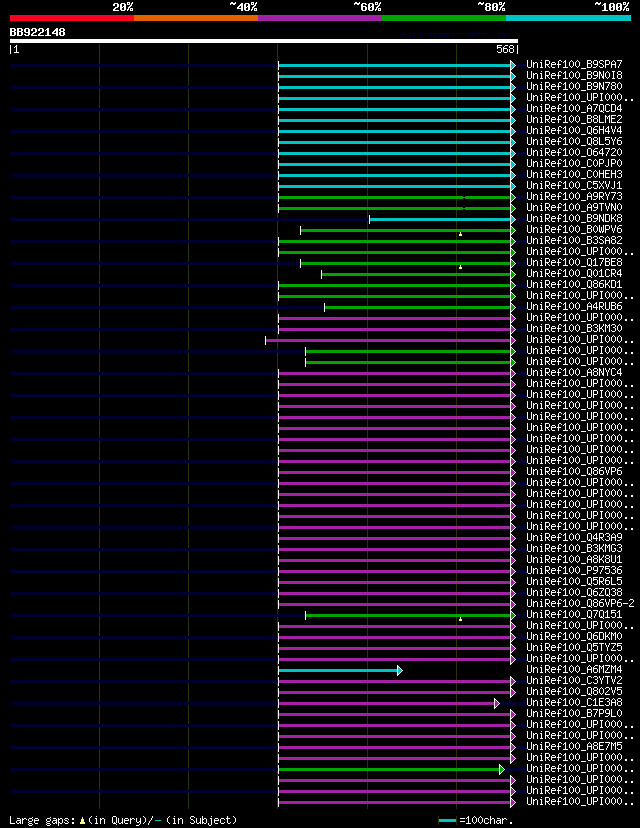Click the short cyan alignment bar for A6MZM4

(338, 671)
